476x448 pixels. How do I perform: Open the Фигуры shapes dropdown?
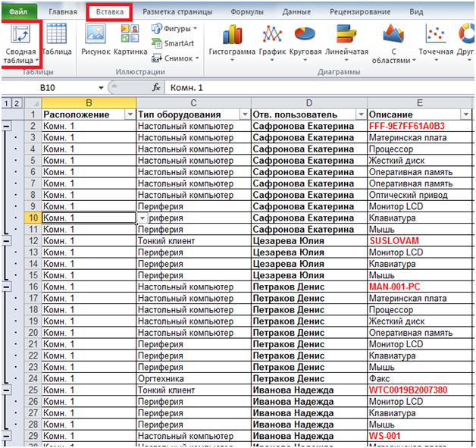pos(175,28)
